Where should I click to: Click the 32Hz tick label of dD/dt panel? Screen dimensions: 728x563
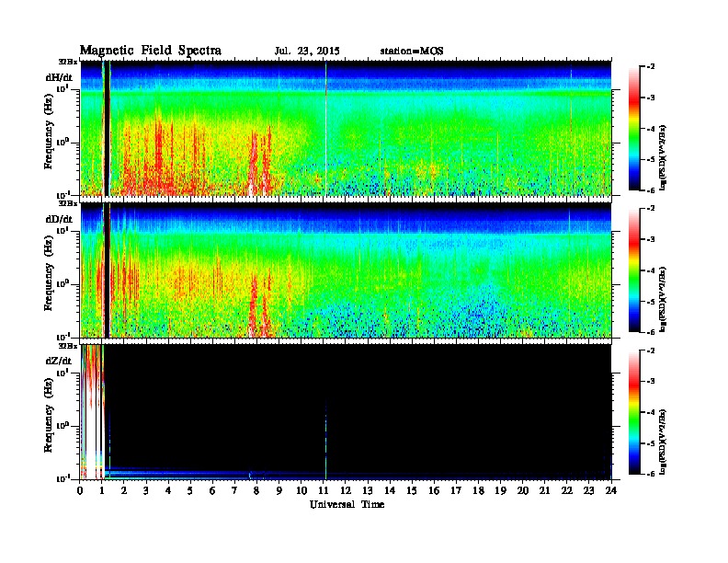(x=67, y=203)
